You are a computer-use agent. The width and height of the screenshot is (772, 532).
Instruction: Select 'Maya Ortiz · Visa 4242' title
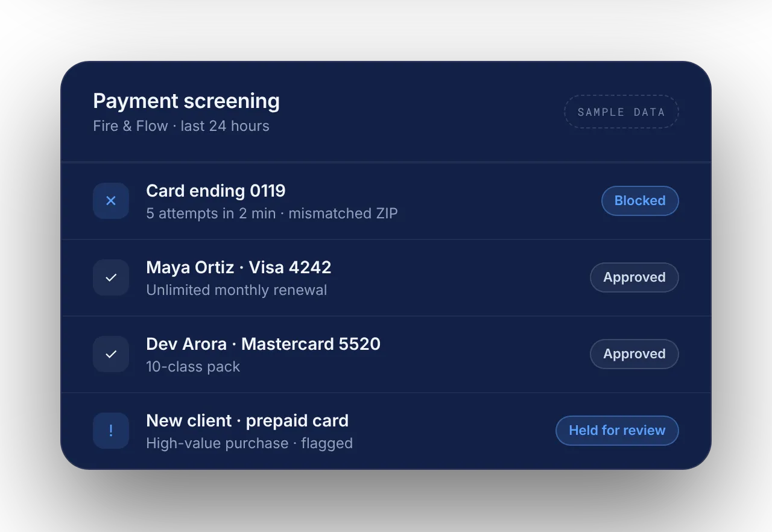point(239,268)
